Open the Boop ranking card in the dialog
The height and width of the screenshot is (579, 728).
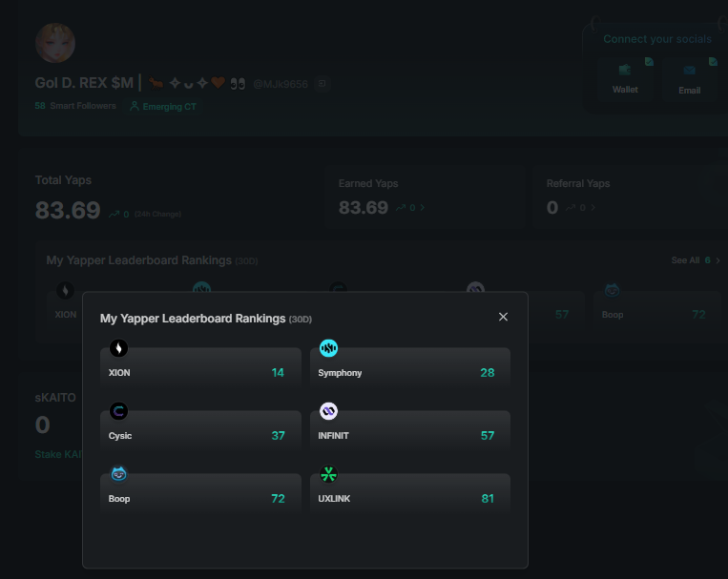pyautogui.click(x=200, y=493)
